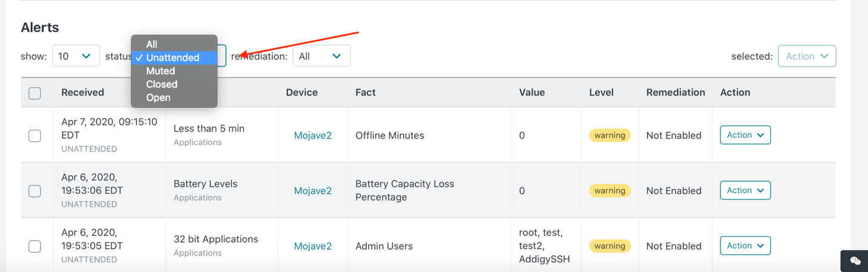Image resolution: width=868 pixels, height=272 pixels.
Task: Select Unattended status option
Action: [x=173, y=58]
